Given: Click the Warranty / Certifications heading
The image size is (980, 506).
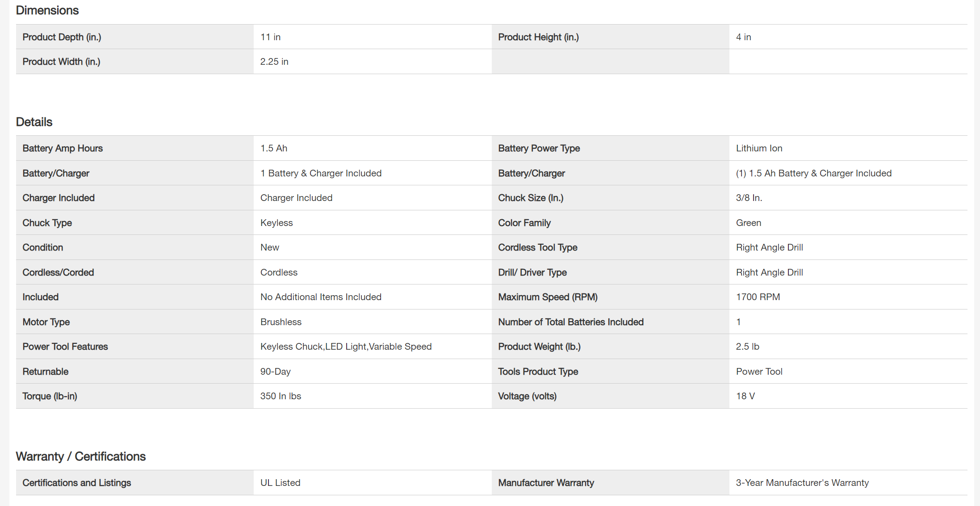Looking at the screenshot, I should [81, 456].
